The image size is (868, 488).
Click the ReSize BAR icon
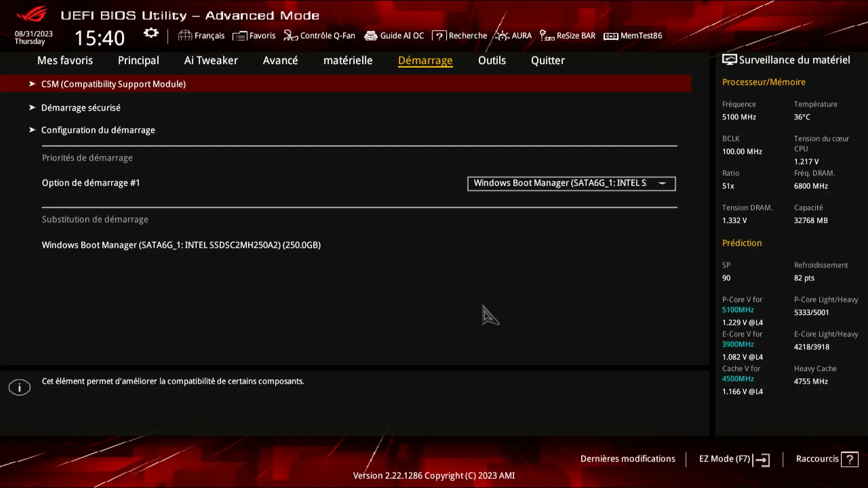[x=547, y=35]
